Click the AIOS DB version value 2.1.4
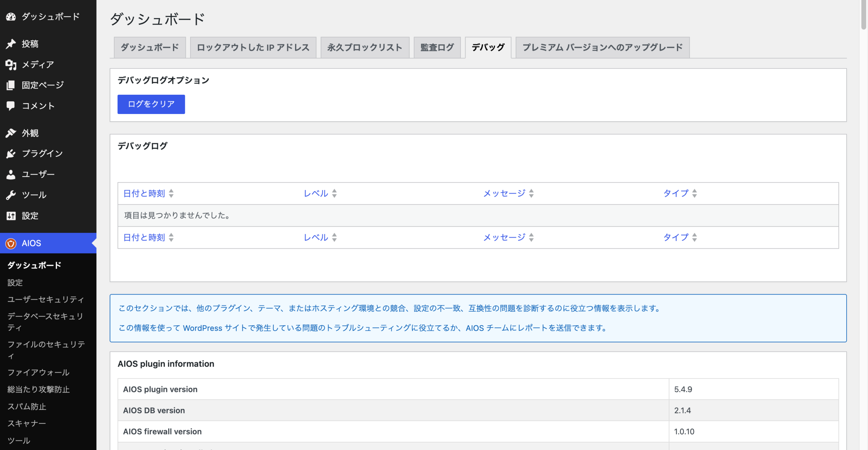The image size is (868, 450). coord(682,411)
